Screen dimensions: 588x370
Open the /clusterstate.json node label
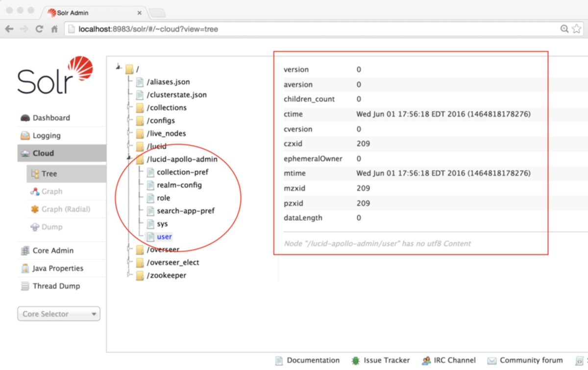click(176, 95)
